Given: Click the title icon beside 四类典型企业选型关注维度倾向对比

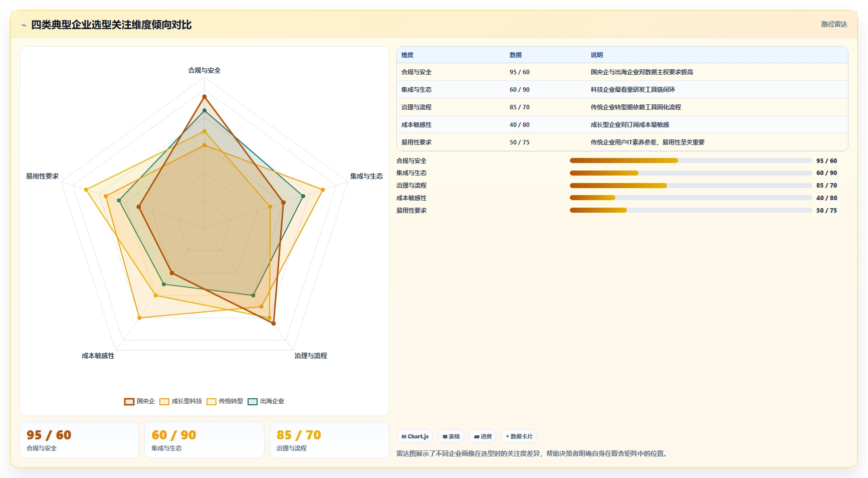Looking at the screenshot, I should point(24,25).
